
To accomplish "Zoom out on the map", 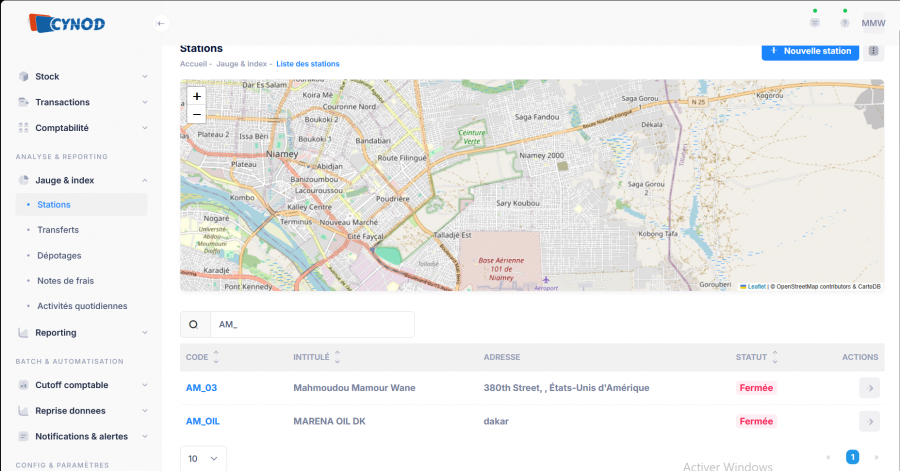I will pos(197,114).
